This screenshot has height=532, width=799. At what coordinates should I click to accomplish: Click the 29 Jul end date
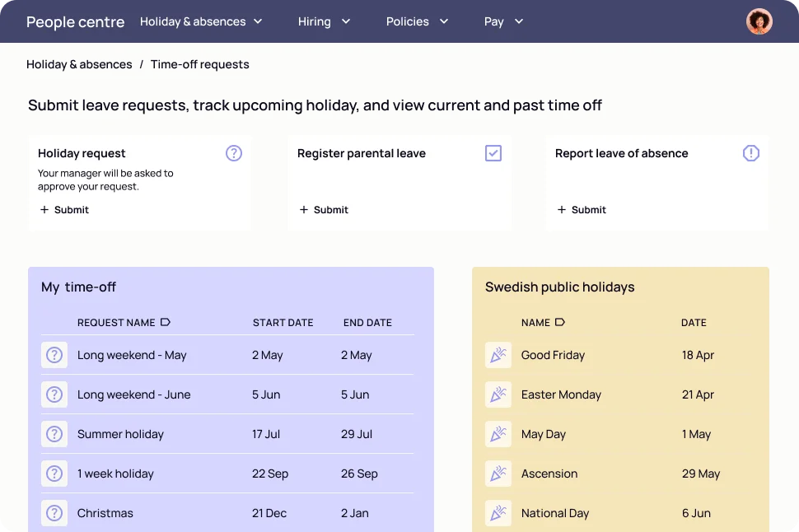tap(357, 434)
